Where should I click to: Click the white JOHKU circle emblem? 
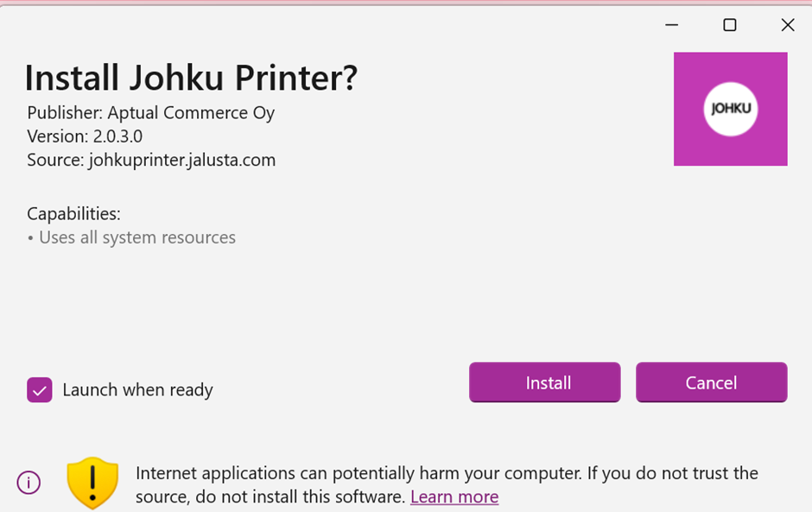pos(730,109)
